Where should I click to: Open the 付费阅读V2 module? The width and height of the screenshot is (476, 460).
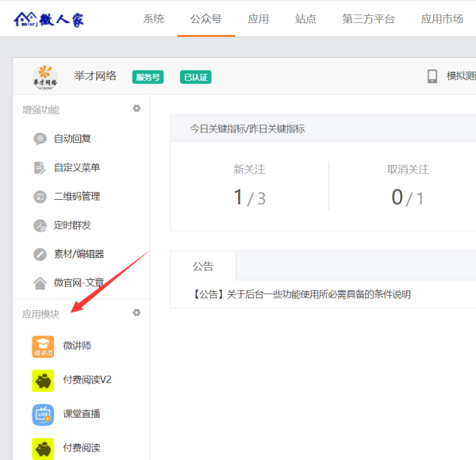pos(87,380)
